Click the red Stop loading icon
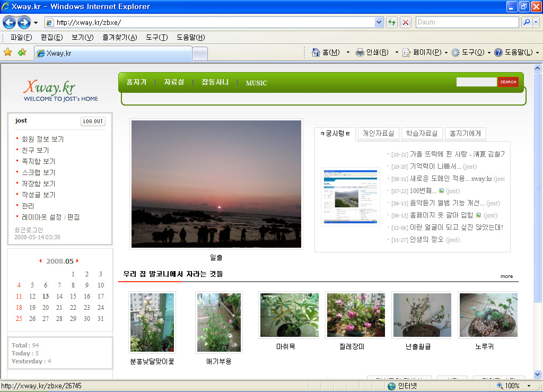The height and width of the screenshot is (392, 543). (406, 22)
